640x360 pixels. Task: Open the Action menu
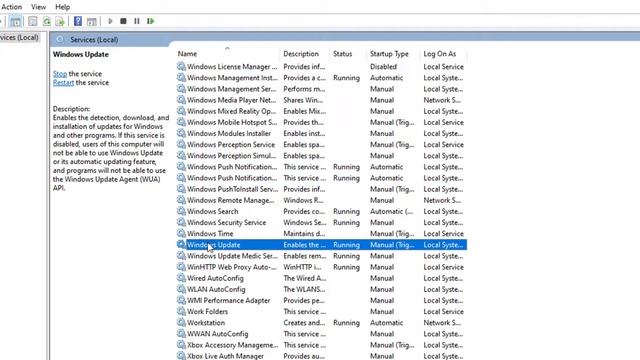point(11,7)
